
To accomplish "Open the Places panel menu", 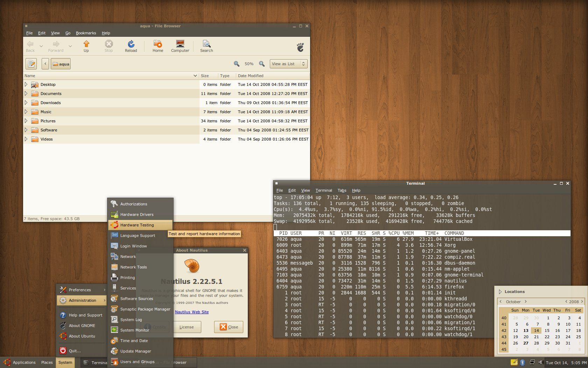I will [47, 362].
